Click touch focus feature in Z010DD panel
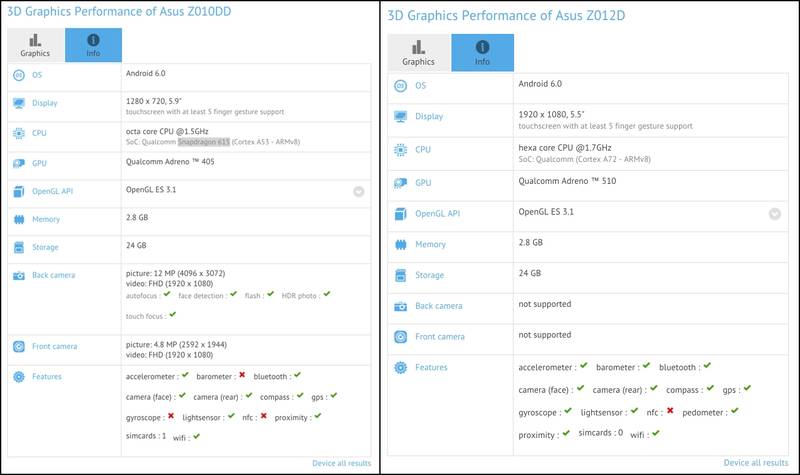800x475 pixels. tap(151, 316)
